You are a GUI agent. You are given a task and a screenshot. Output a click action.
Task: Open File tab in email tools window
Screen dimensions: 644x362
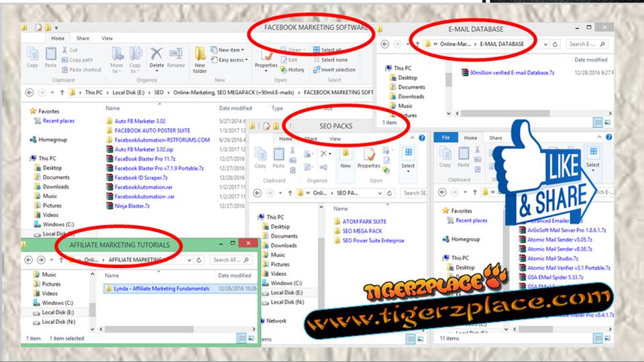click(445, 137)
